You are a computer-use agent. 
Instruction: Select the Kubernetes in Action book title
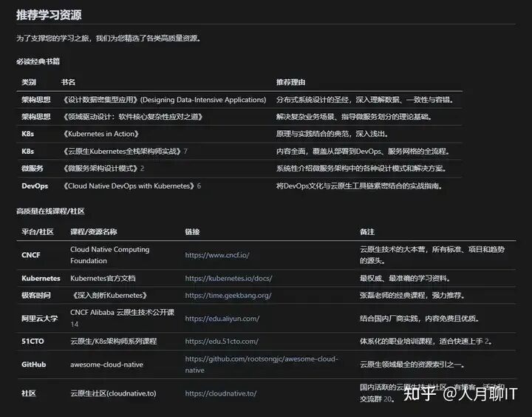point(101,134)
